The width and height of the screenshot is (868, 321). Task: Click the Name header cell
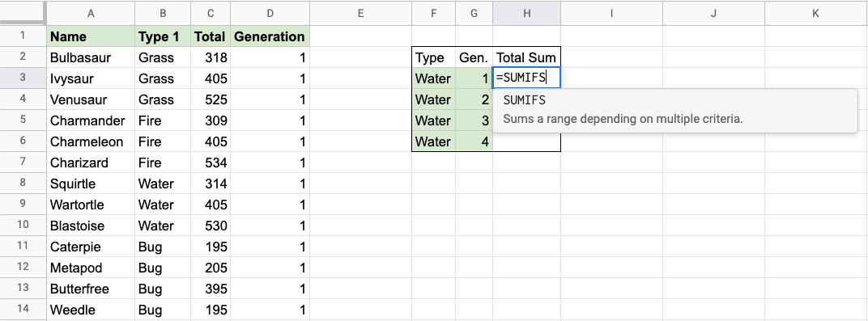pyautogui.click(x=91, y=36)
